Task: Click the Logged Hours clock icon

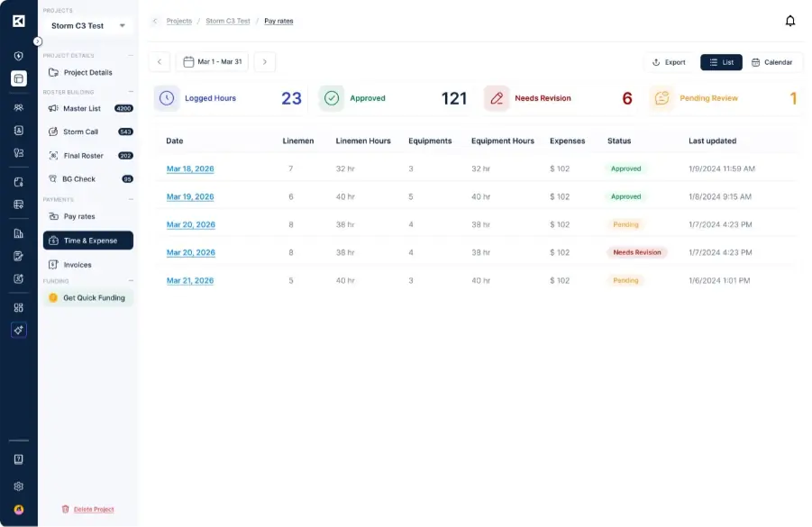Action: point(167,98)
